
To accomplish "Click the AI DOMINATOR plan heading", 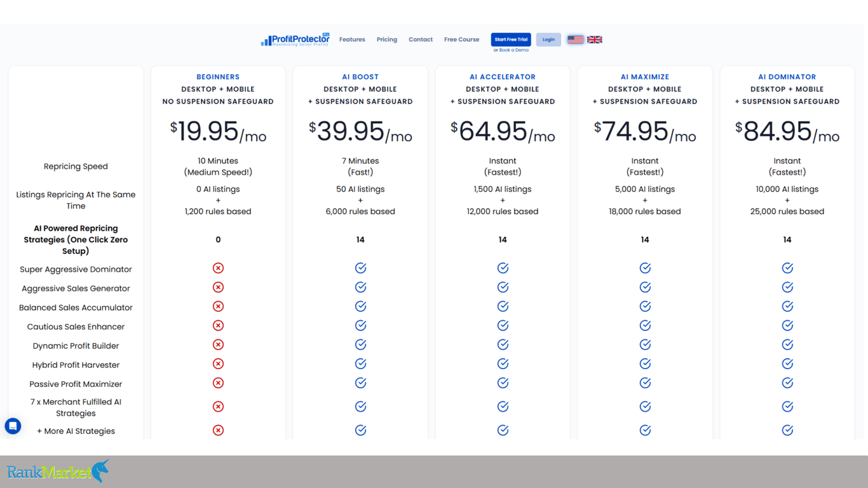I will point(787,77).
